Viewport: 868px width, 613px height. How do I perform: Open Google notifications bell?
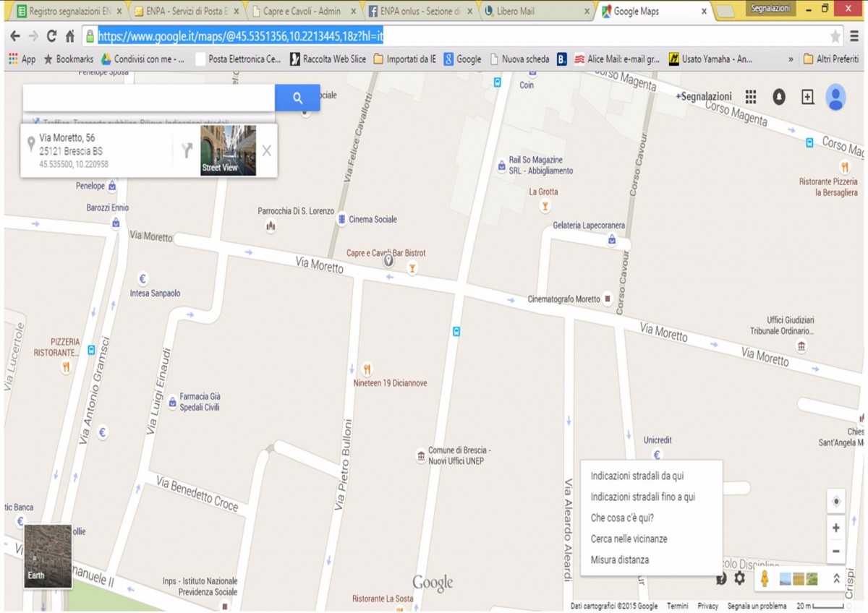[779, 97]
